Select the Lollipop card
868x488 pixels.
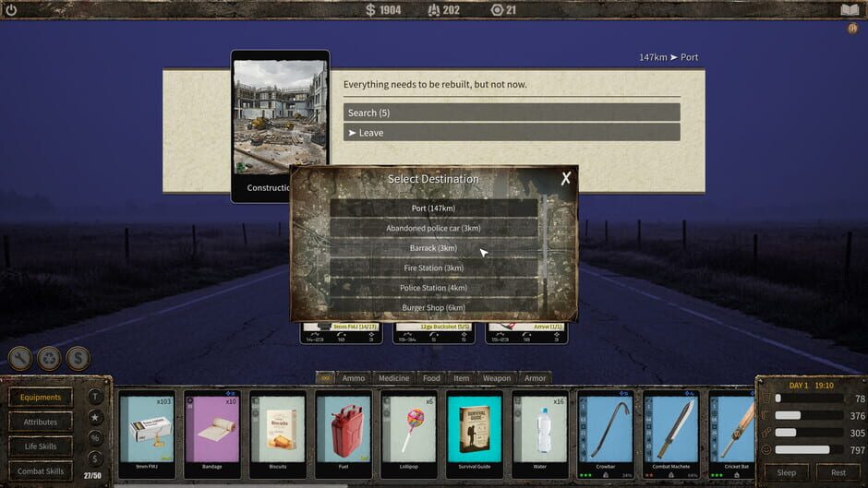click(x=408, y=434)
